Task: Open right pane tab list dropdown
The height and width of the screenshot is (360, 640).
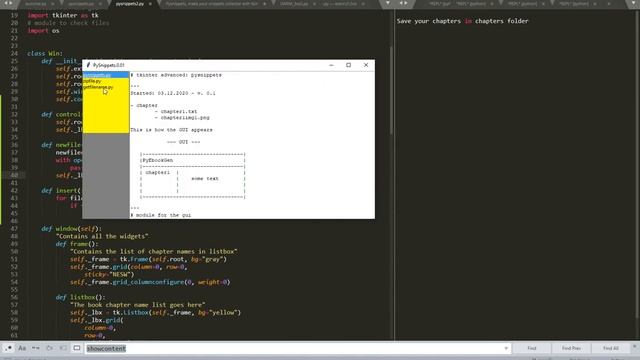Action: pos(633,3)
